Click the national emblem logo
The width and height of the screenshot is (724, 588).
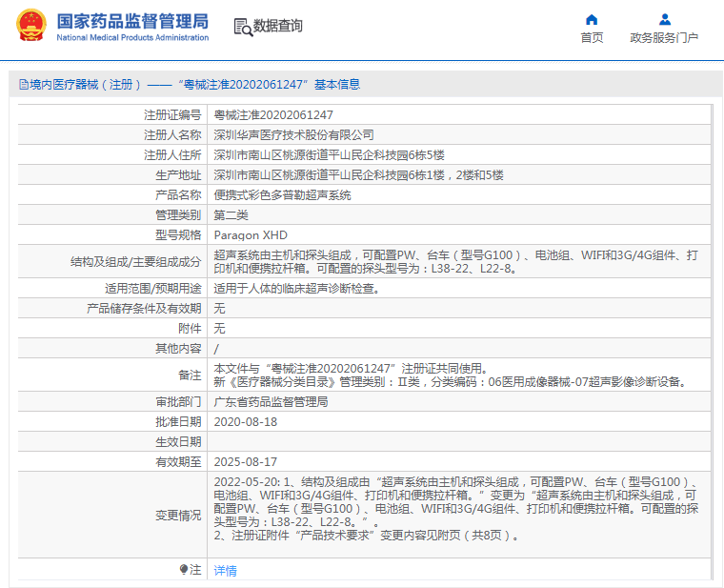30,26
